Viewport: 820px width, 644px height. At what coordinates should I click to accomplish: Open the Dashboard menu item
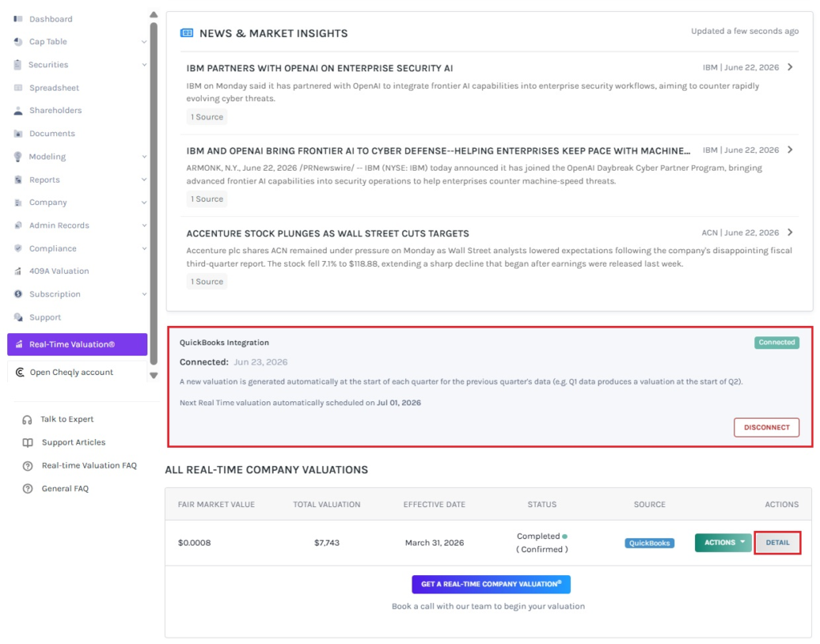tap(50, 19)
